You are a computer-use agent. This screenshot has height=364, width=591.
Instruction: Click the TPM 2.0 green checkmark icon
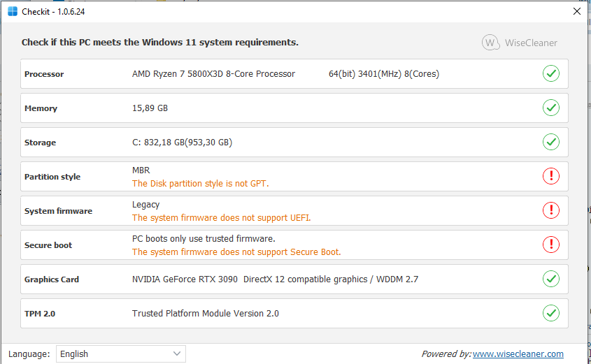[551, 313]
